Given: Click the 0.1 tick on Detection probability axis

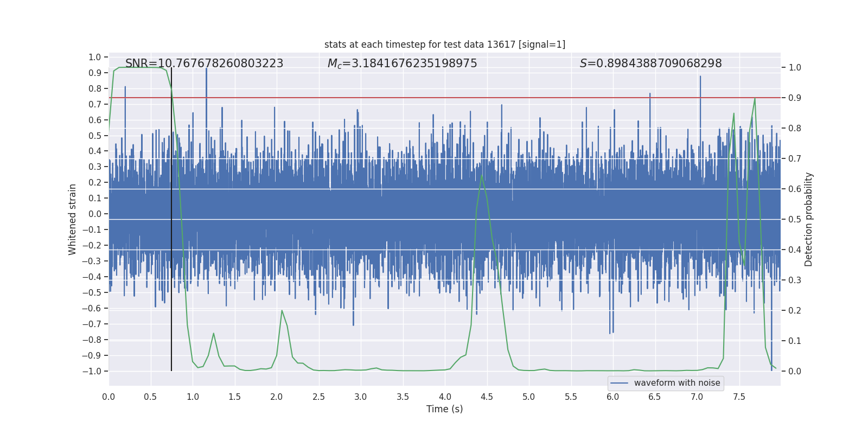Looking at the screenshot, I should pyautogui.click(x=795, y=341).
